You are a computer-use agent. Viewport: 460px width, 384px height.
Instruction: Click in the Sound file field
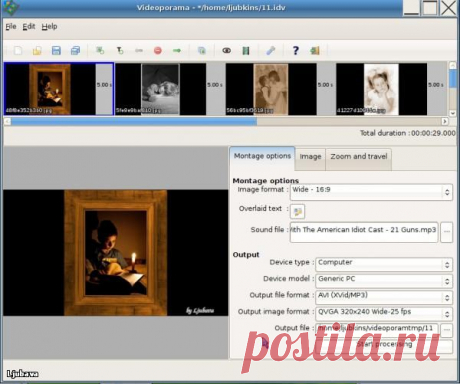point(364,232)
